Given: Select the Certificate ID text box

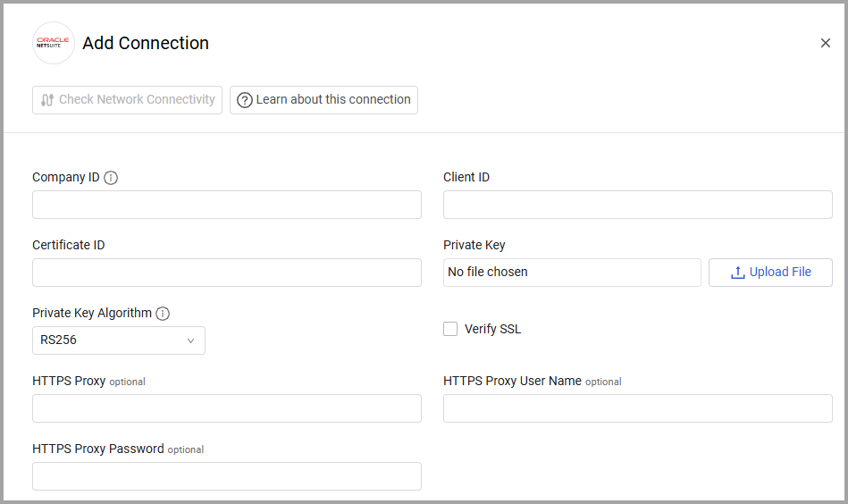Looking at the screenshot, I should (x=227, y=273).
